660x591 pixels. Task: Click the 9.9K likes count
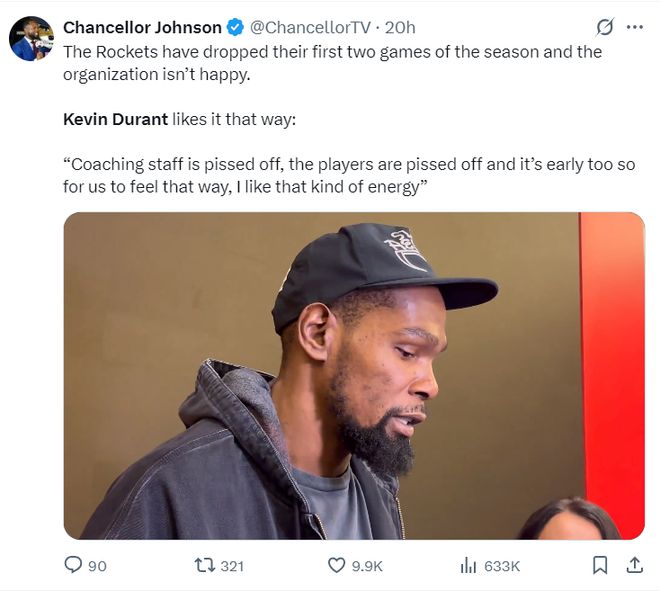368,566
